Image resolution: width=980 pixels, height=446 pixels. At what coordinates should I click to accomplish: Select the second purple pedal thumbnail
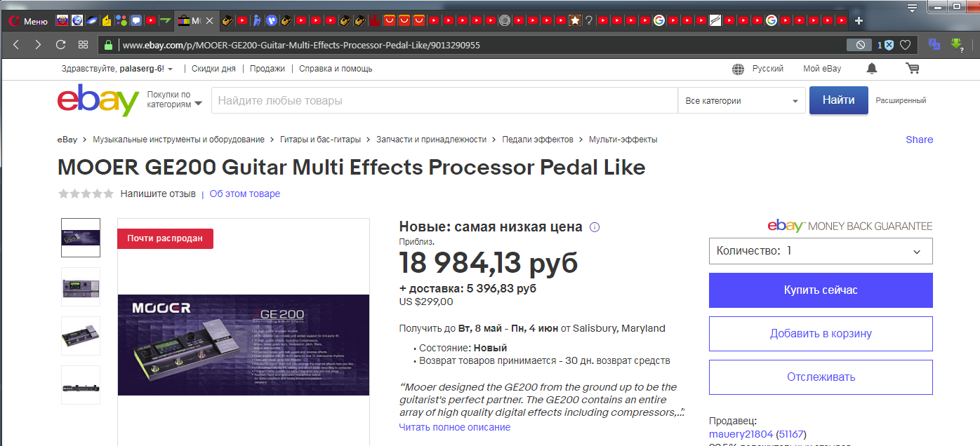pyautogui.click(x=81, y=287)
